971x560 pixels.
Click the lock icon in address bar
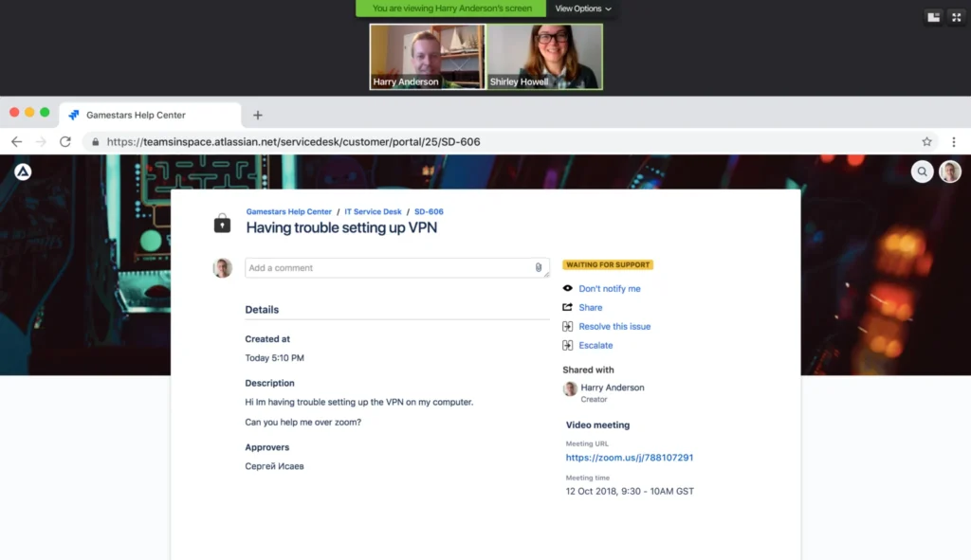[96, 142]
